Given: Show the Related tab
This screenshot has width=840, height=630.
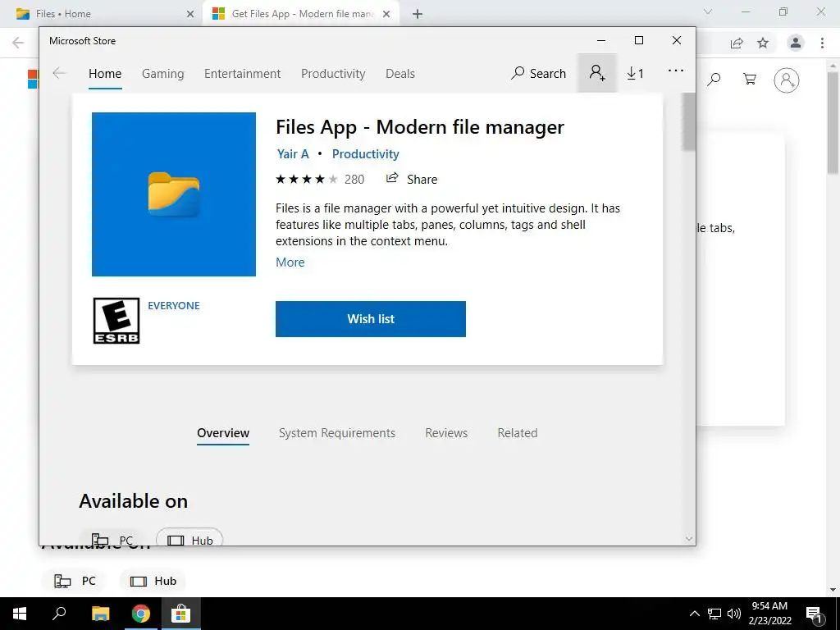Looking at the screenshot, I should pos(517,433).
